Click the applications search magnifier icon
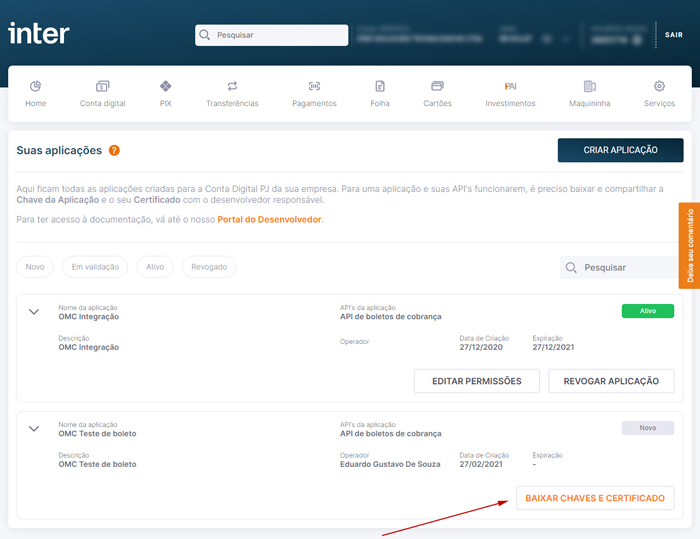This screenshot has width=700, height=539. [x=571, y=267]
